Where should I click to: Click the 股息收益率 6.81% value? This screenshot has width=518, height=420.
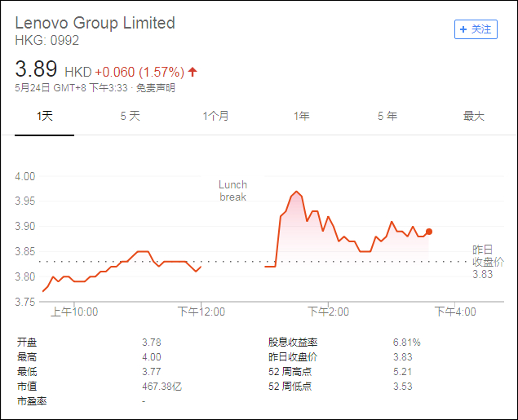coord(407,343)
